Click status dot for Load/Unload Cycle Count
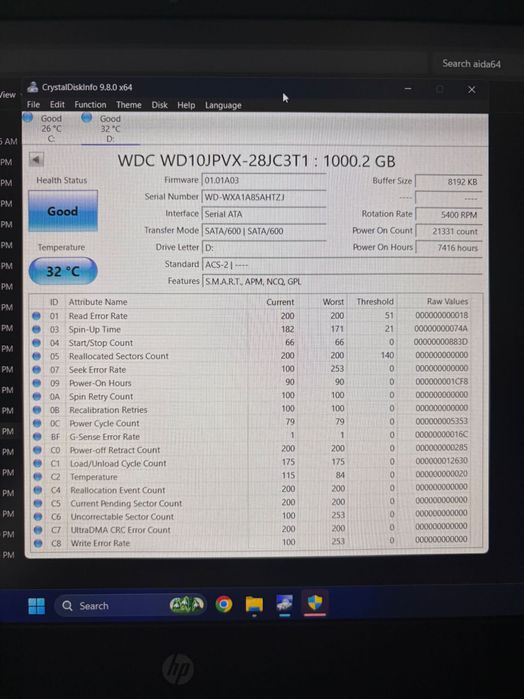Viewport: 524px width, 699px height. 37,463
